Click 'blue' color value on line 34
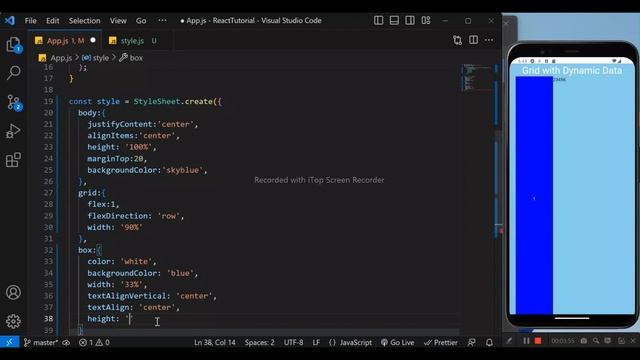Screen dimensions: 640x360 [x=180, y=273]
